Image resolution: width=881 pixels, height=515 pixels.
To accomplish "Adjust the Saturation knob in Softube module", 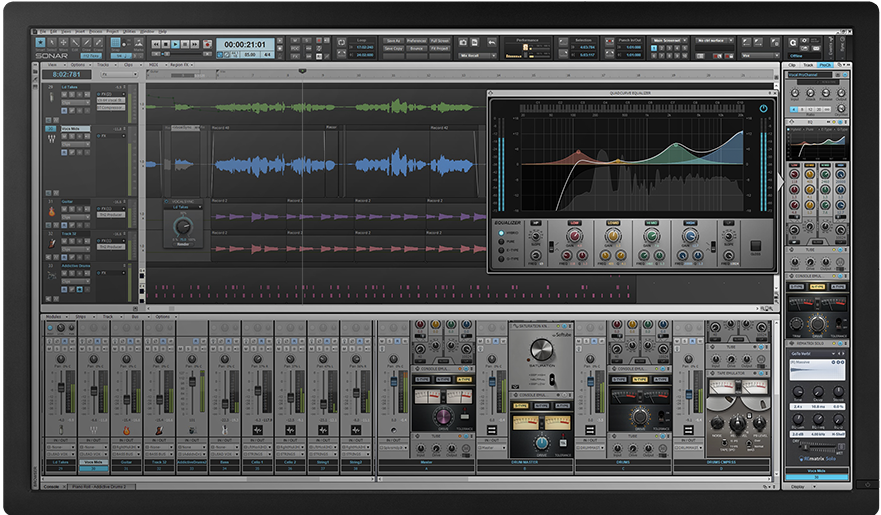I will pyautogui.click(x=540, y=348).
